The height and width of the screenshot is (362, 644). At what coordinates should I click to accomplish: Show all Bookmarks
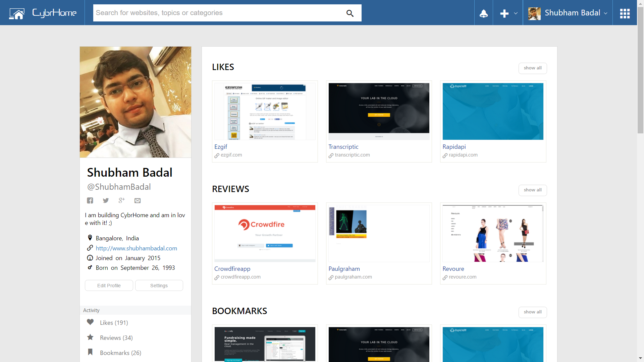coord(533,312)
